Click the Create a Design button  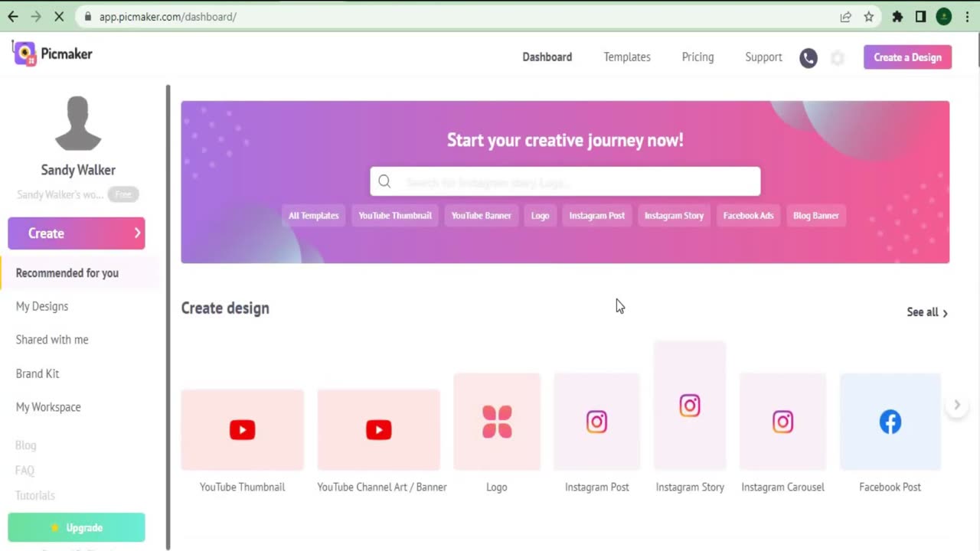(x=908, y=57)
